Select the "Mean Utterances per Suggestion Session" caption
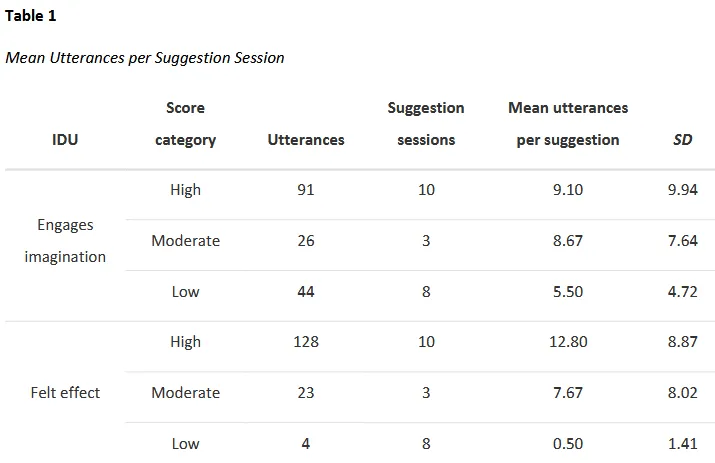 click(145, 58)
